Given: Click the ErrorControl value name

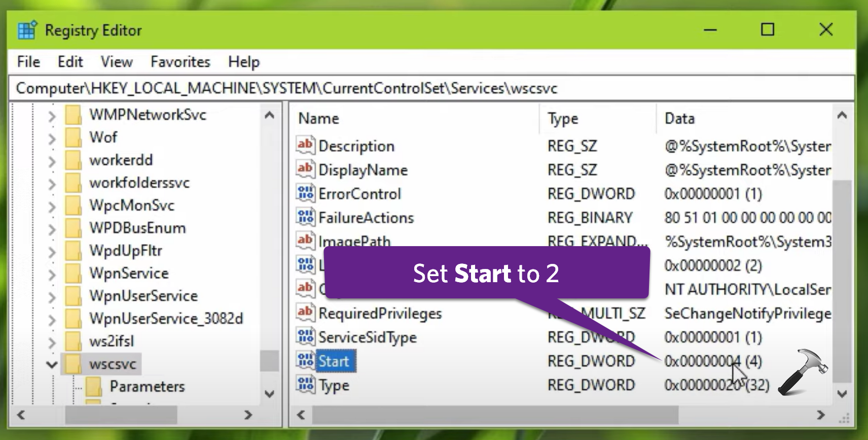Looking at the screenshot, I should pos(359,193).
